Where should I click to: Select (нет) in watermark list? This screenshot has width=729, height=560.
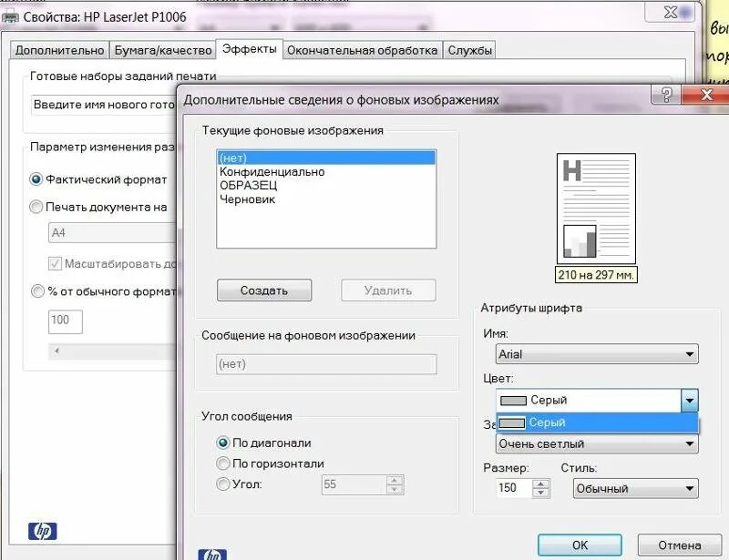tap(326, 158)
